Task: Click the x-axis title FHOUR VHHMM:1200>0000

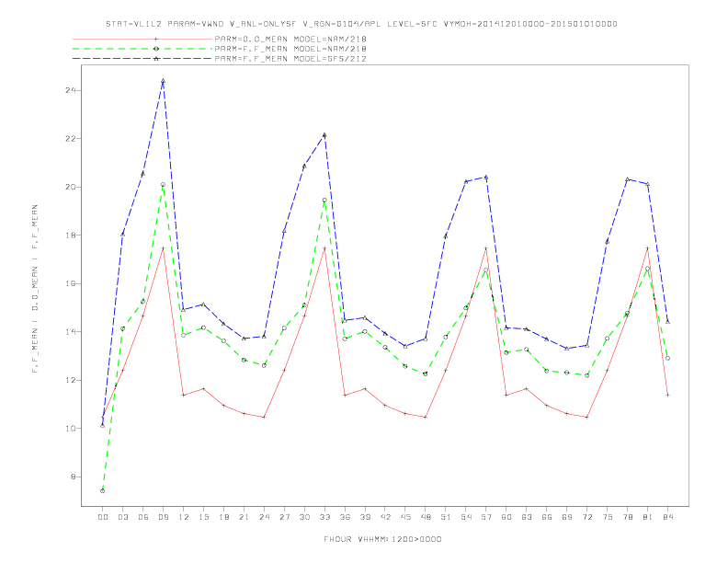Action: point(382,539)
